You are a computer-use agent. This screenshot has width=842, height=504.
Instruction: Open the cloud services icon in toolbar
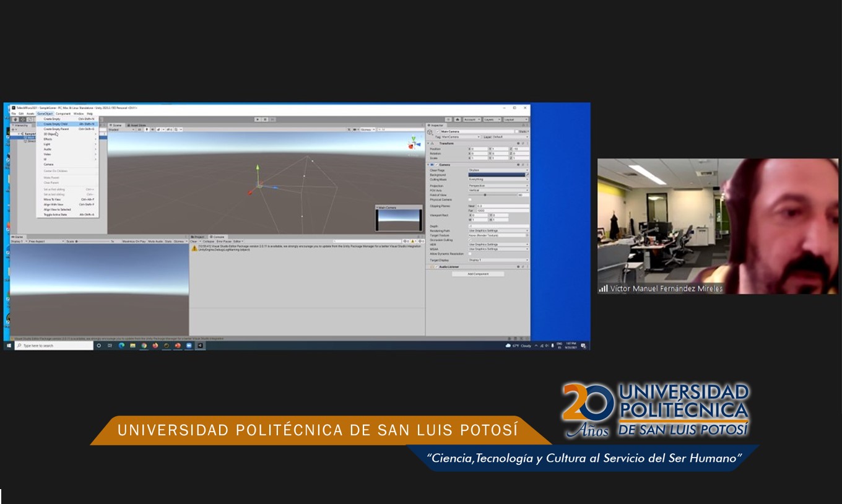pos(457,119)
